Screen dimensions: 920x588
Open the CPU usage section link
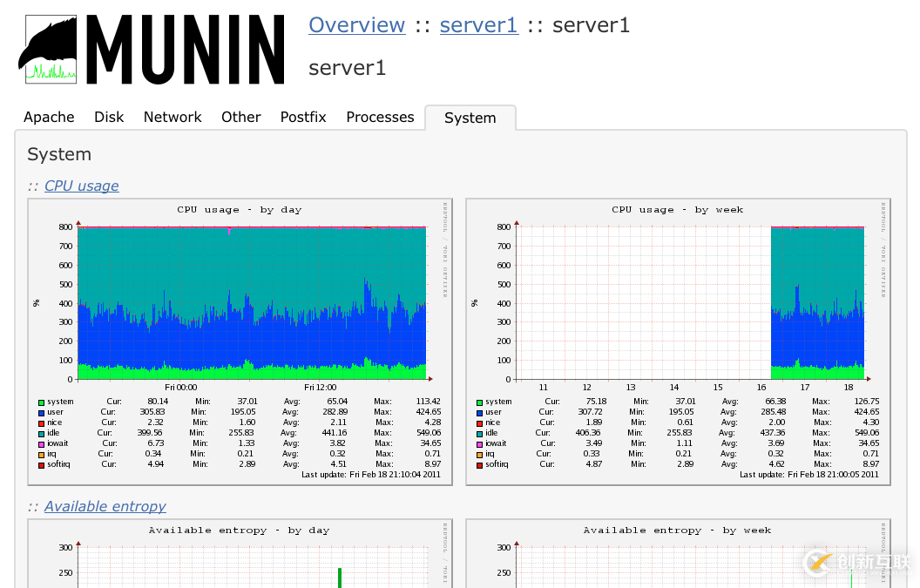pos(81,186)
